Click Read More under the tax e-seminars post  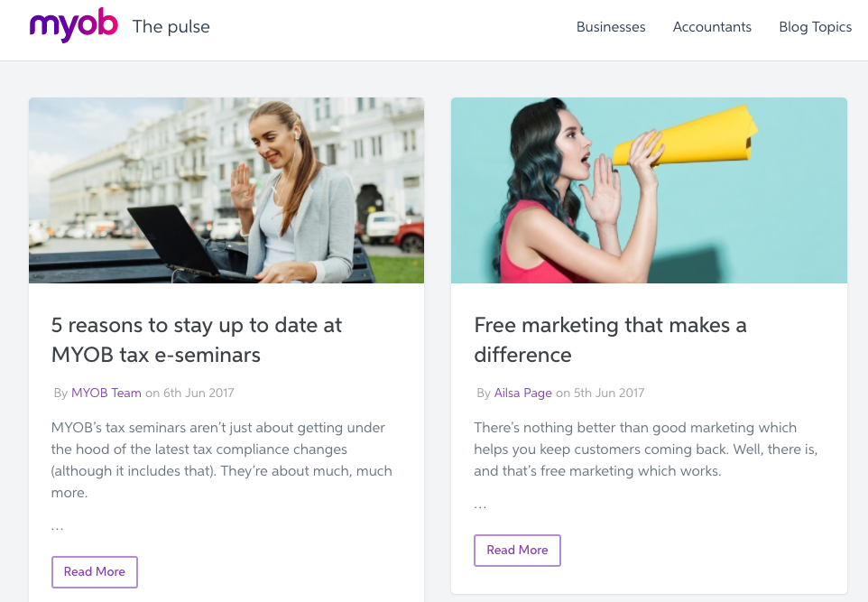tap(94, 571)
